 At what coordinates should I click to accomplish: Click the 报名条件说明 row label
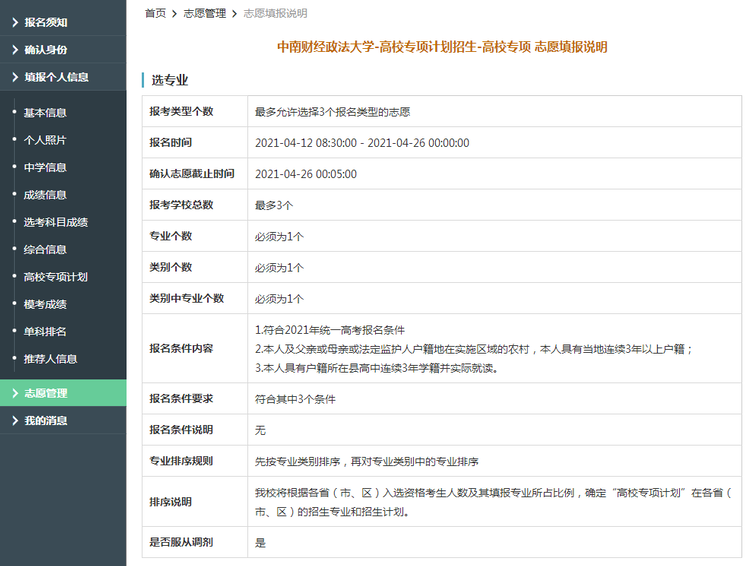tap(181, 430)
